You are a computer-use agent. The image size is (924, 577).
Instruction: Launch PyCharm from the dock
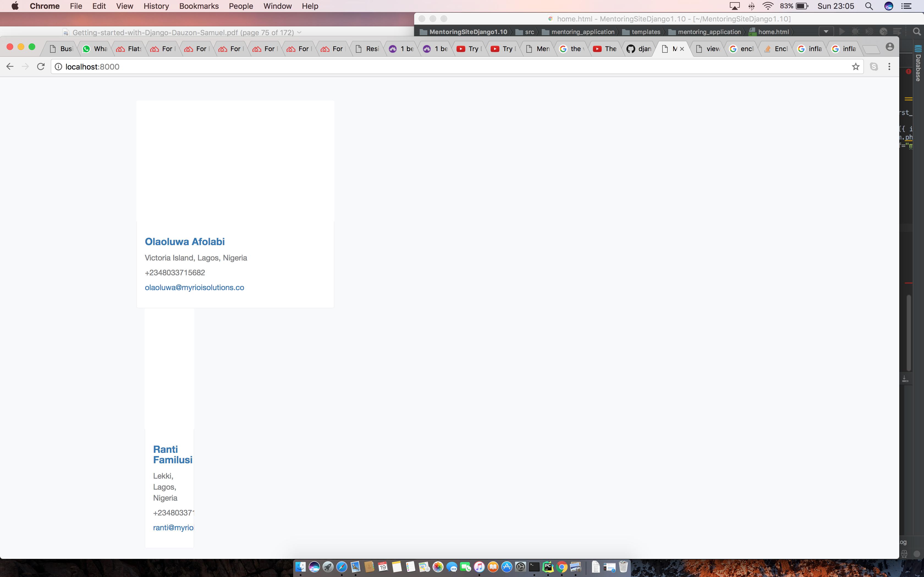point(548,567)
